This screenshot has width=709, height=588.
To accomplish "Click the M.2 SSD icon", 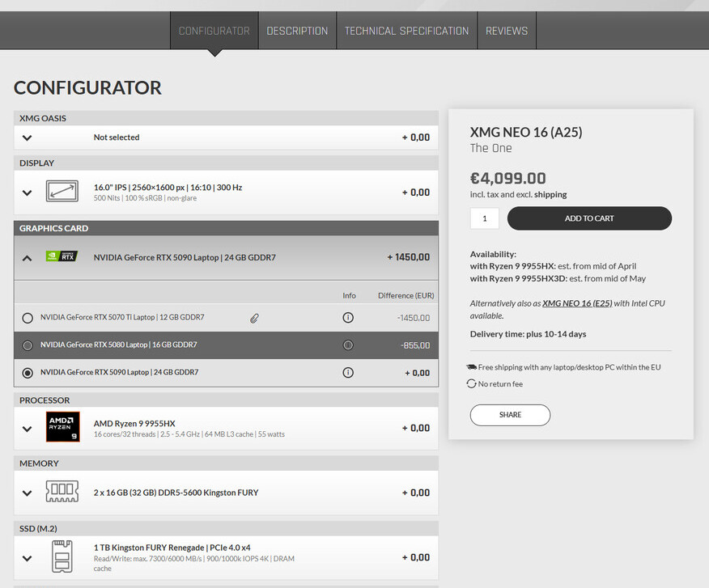I will point(62,556).
